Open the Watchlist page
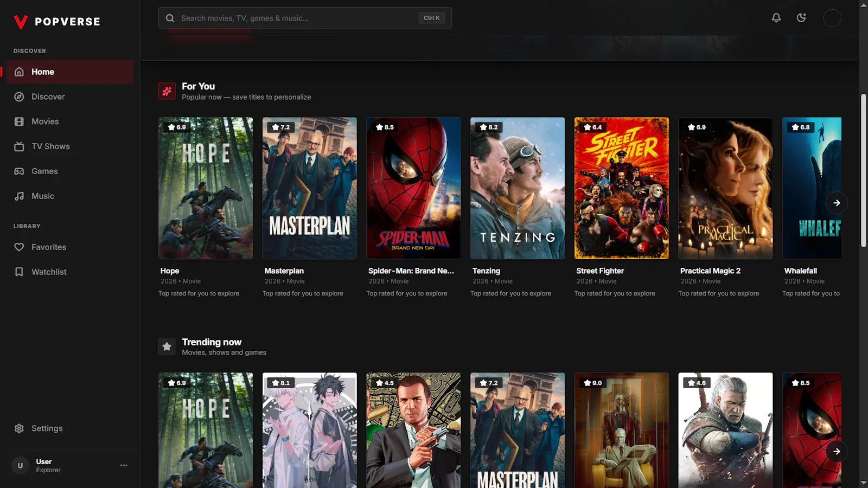The height and width of the screenshot is (488, 868). coord(70,272)
